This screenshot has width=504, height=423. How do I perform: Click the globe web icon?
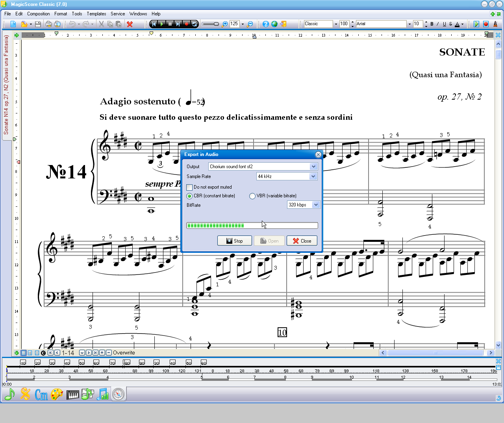pyautogui.click(x=274, y=24)
